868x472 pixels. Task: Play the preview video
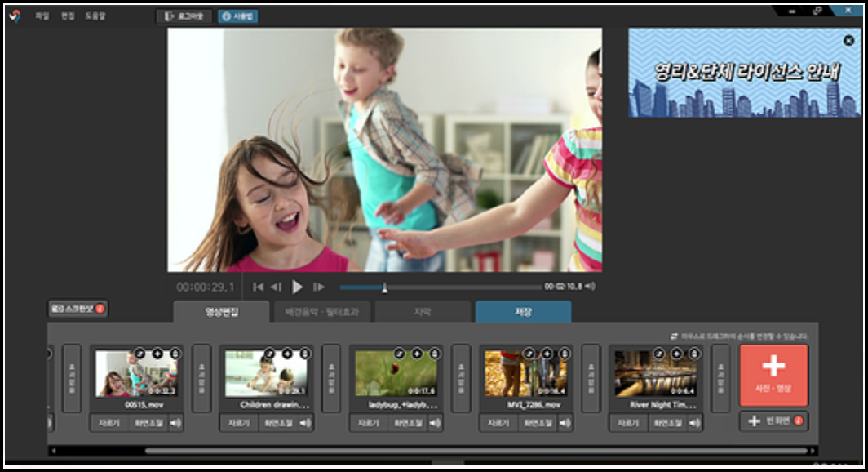[297, 287]
